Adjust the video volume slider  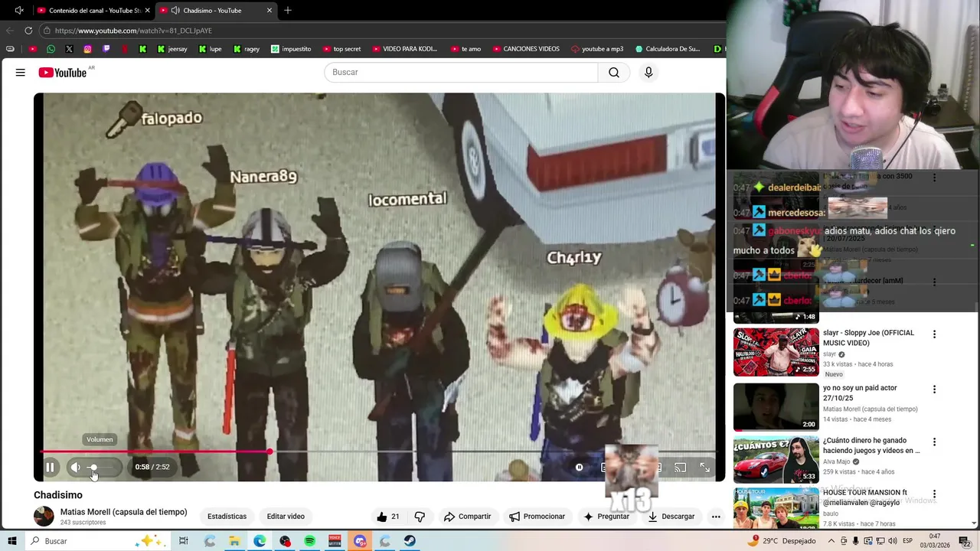[x=101, y=467]
